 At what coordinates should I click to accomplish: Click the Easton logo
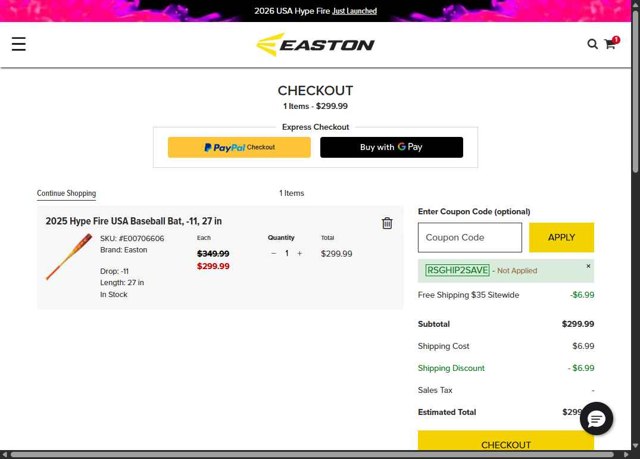pos(315,44)
